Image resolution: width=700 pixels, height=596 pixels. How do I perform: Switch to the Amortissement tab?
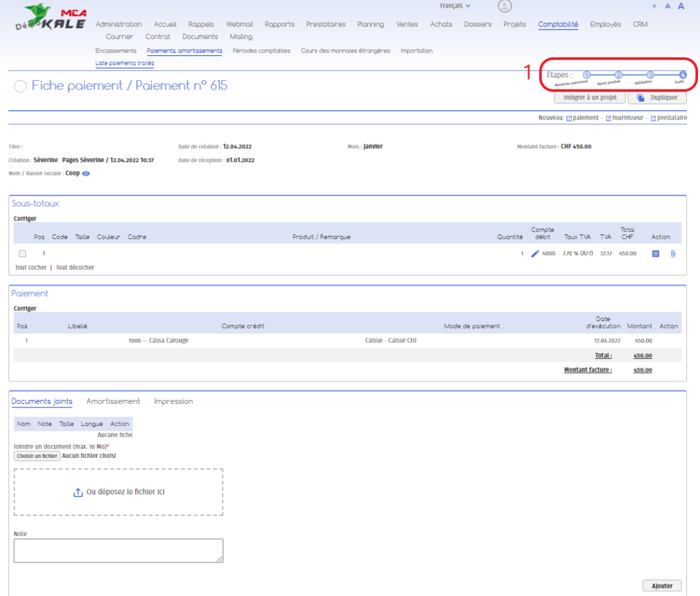(x=113, y=401)
